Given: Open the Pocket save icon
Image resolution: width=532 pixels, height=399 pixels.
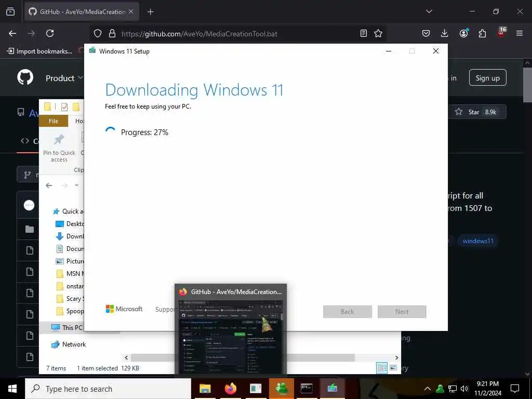Looking at the screenshot, I should click(426, 33).
